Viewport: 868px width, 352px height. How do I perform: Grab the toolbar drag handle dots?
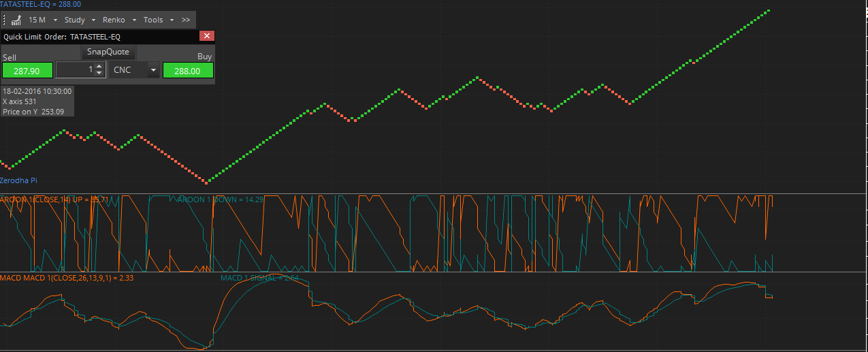click(x=5, y=20)
